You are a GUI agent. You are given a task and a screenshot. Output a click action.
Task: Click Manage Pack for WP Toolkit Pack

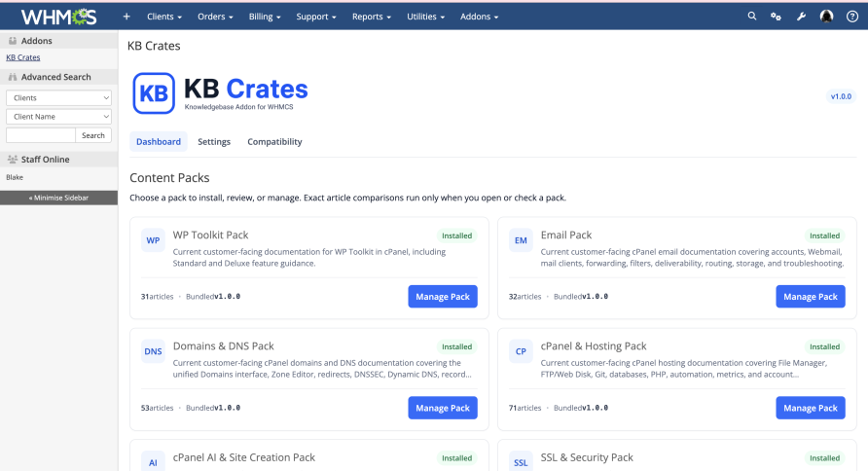pos(443,297)
